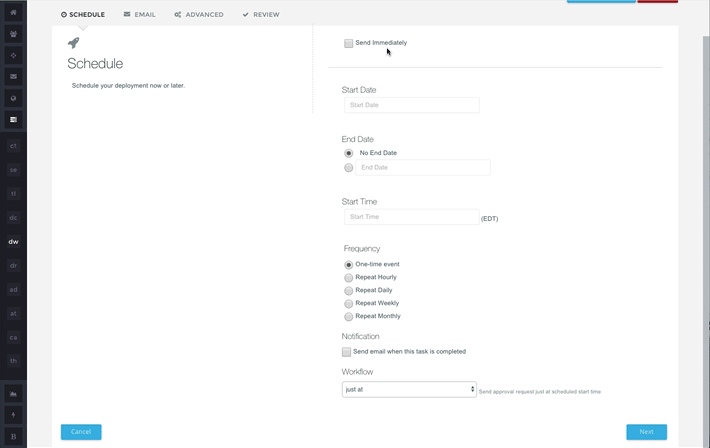This screenshot has height=448, width=710.
Task: Open the Workflow 'just at' dropdown
Action: [x=409, y=389]
